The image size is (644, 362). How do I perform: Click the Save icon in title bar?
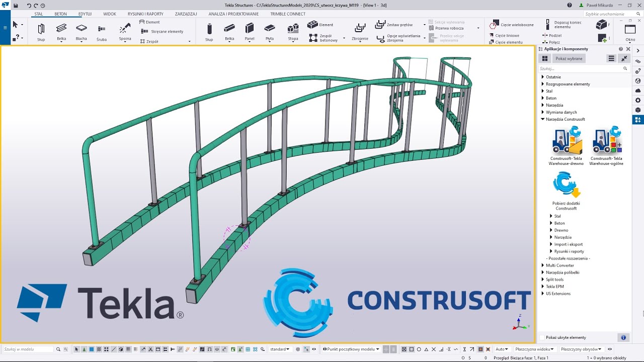point(16,6)
